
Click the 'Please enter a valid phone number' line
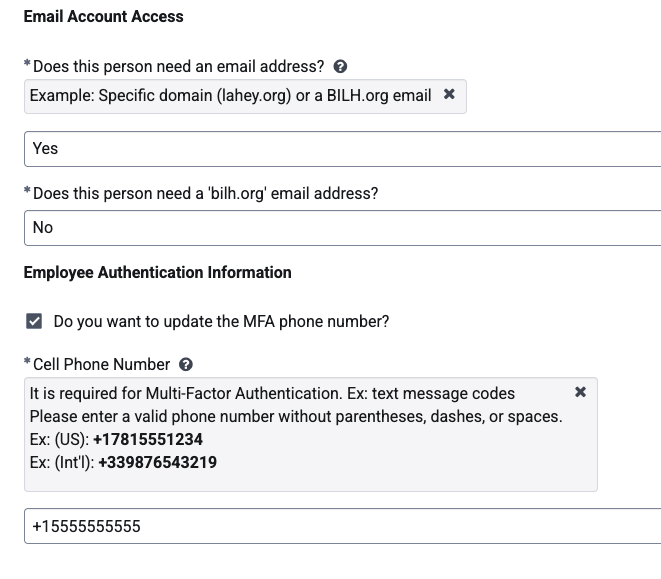296,417
